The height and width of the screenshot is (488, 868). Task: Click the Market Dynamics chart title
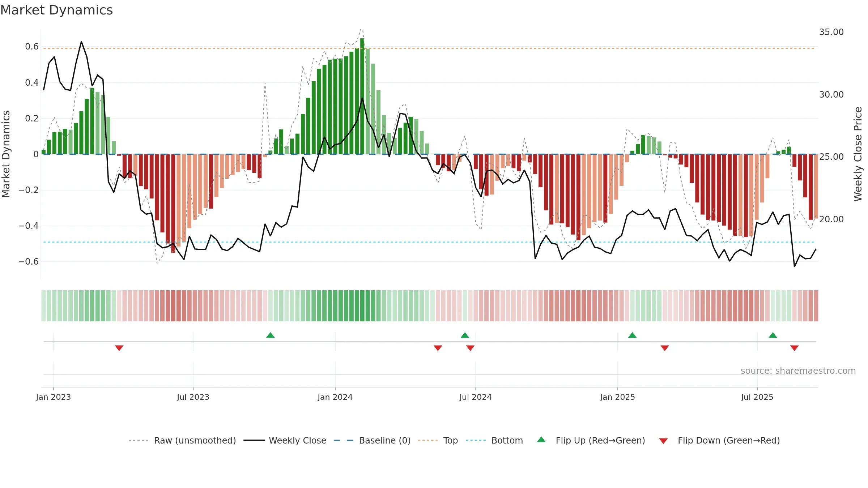[x=56, y=10]
